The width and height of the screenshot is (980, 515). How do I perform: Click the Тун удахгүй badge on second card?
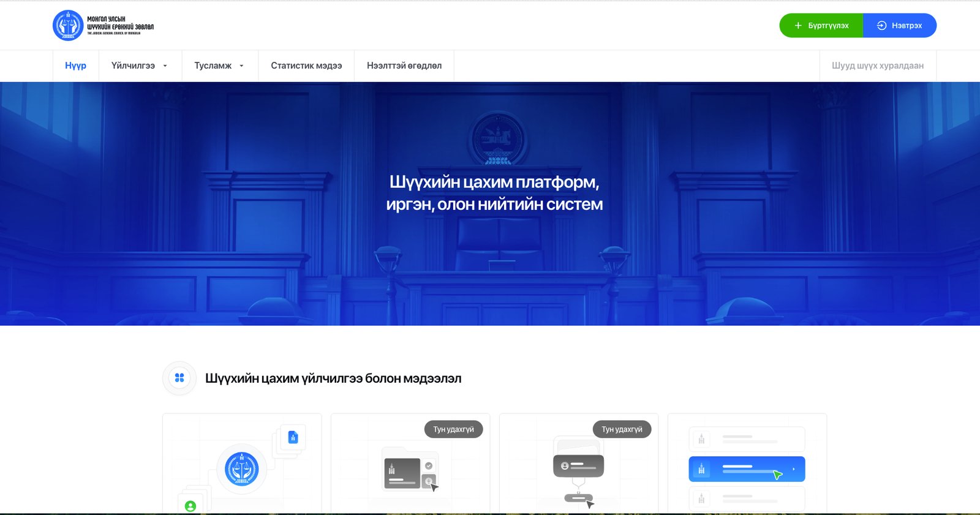point(453,429)
